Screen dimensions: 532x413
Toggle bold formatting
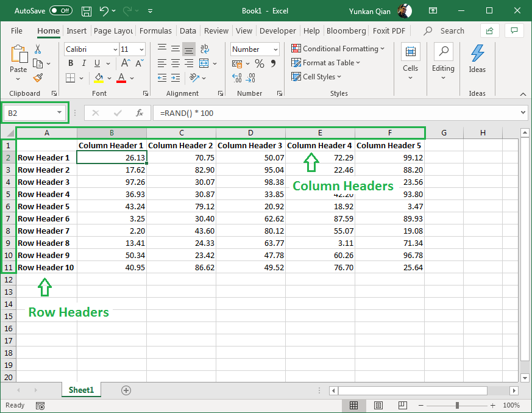pos(70,63)
